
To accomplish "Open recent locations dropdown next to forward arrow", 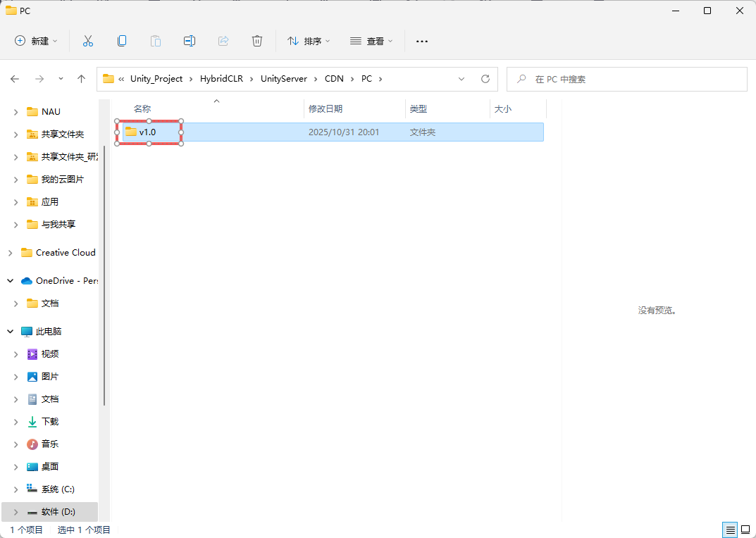I will [61, 79].
